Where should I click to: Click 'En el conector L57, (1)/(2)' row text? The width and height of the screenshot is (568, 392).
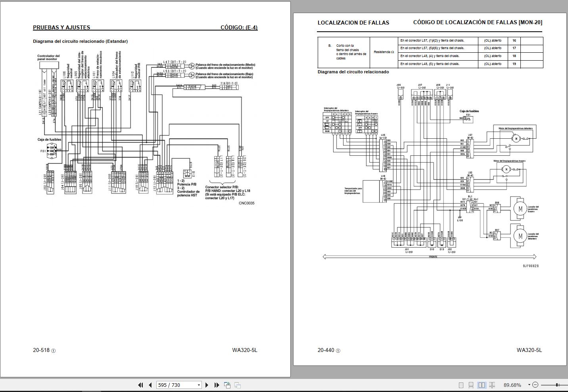(432, 40)
